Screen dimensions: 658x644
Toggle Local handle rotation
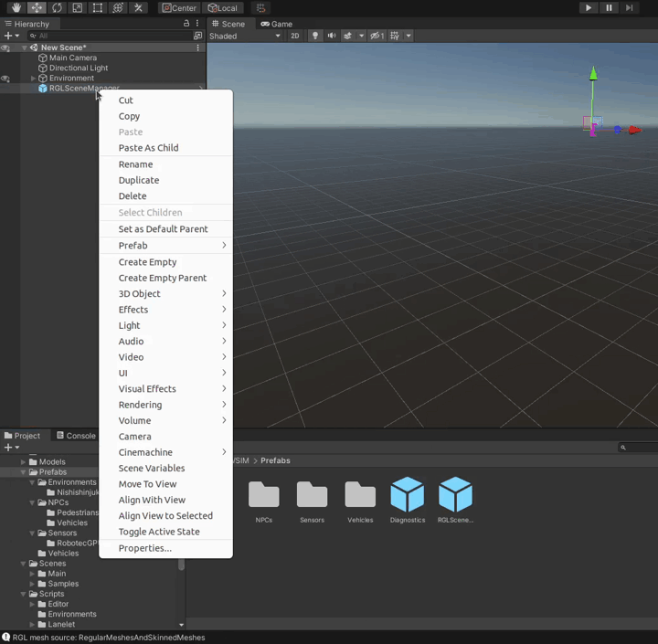coord(223,8)
